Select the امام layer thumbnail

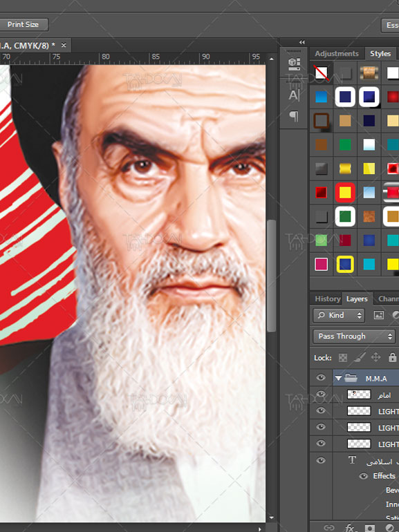359,395
